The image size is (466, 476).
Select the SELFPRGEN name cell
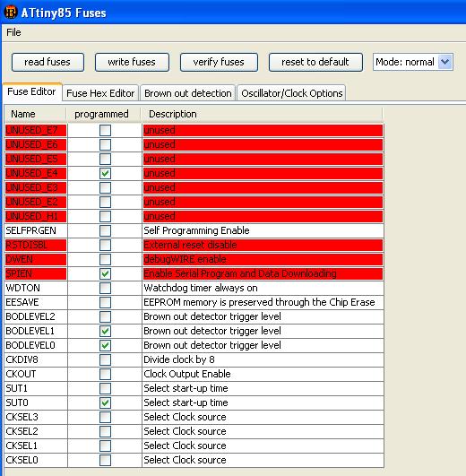(36, 230)
